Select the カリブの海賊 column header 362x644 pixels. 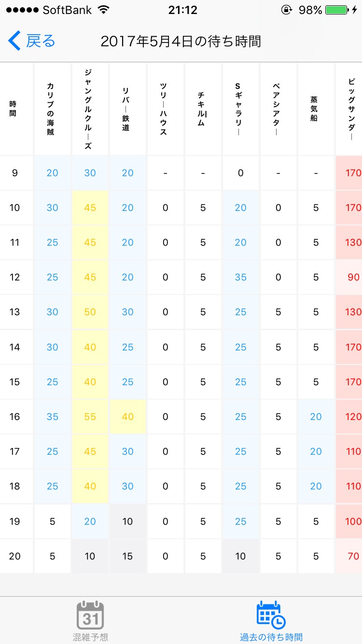click(52, 109)
